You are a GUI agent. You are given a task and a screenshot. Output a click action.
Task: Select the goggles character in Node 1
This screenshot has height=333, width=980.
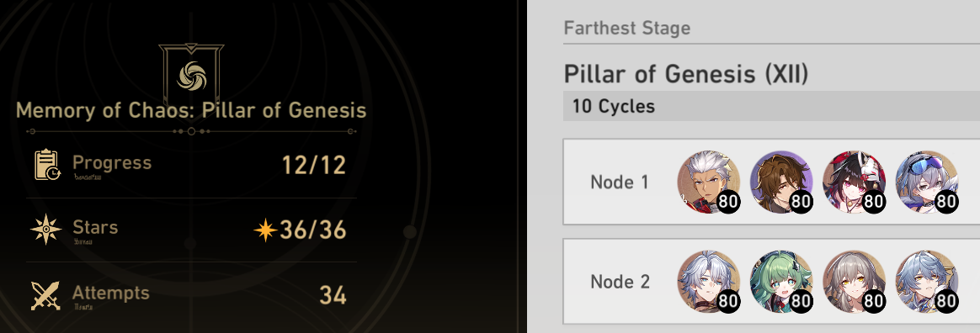(x=927, y=182)
